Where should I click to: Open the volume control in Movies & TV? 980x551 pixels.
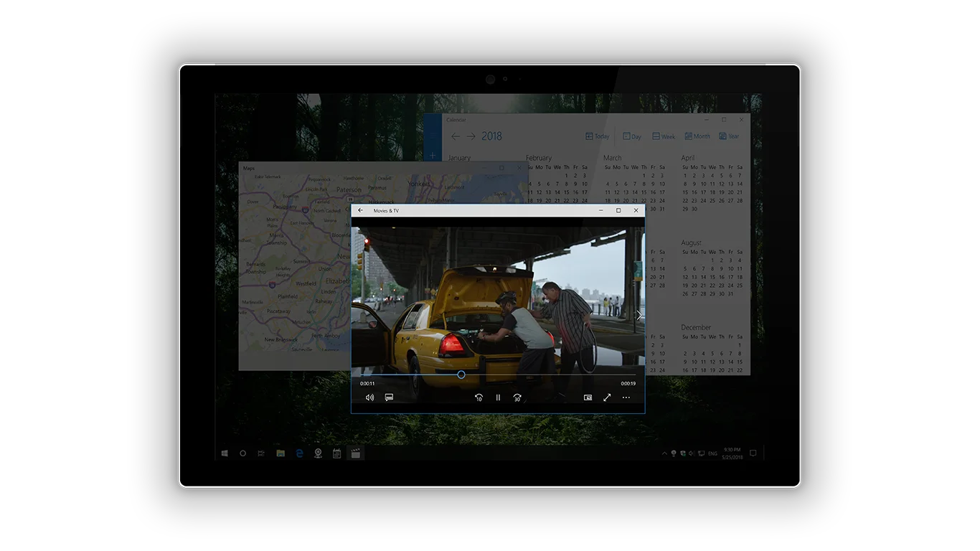[x=369, y=397]
